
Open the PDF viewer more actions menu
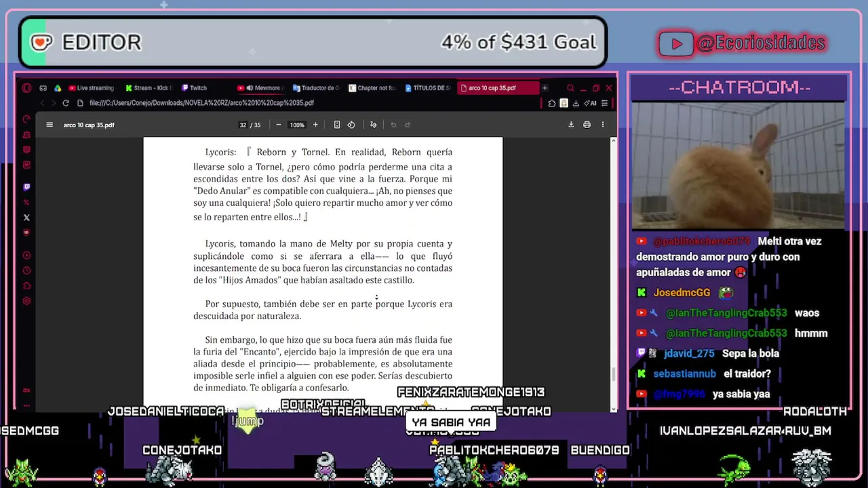603,125
